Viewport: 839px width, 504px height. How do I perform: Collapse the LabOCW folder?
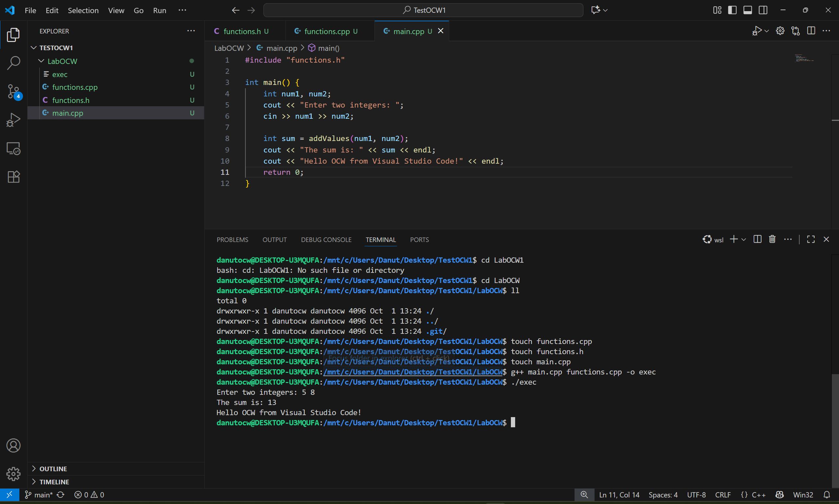click(41, 61)
